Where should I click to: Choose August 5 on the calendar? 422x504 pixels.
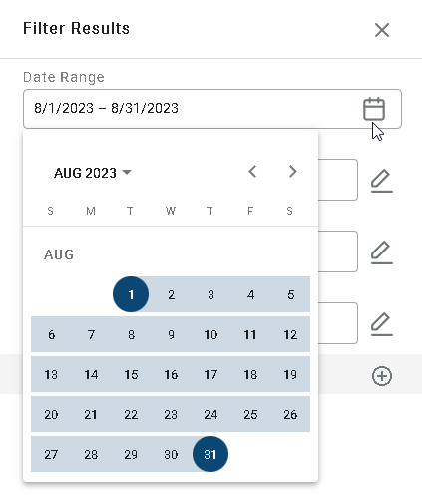290,294
